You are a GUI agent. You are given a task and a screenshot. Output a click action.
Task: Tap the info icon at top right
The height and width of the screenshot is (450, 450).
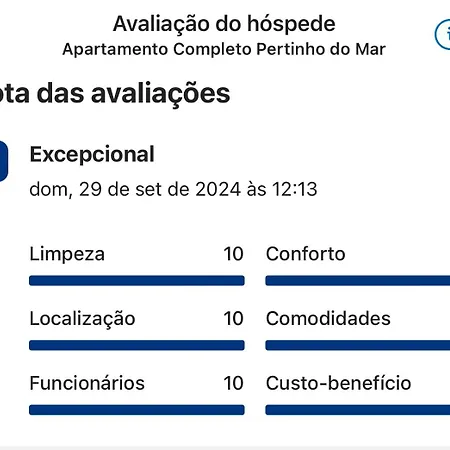click(x=443, y=35)
